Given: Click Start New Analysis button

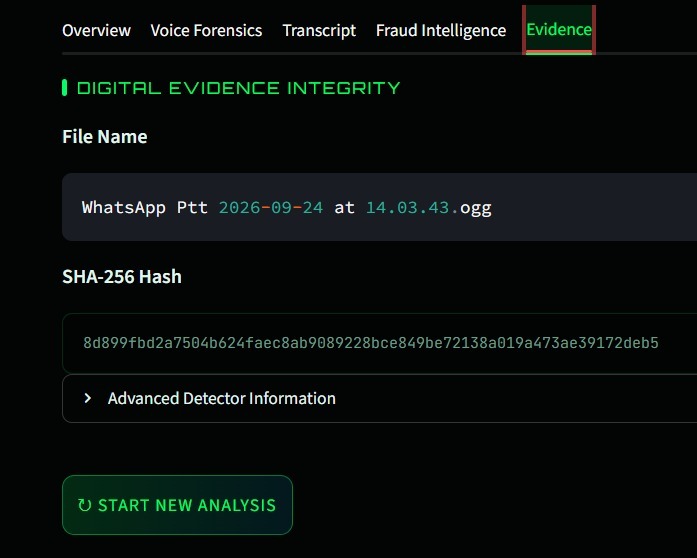Looking at the screenshot, I should pyautogui.click(x=177, y=505).
